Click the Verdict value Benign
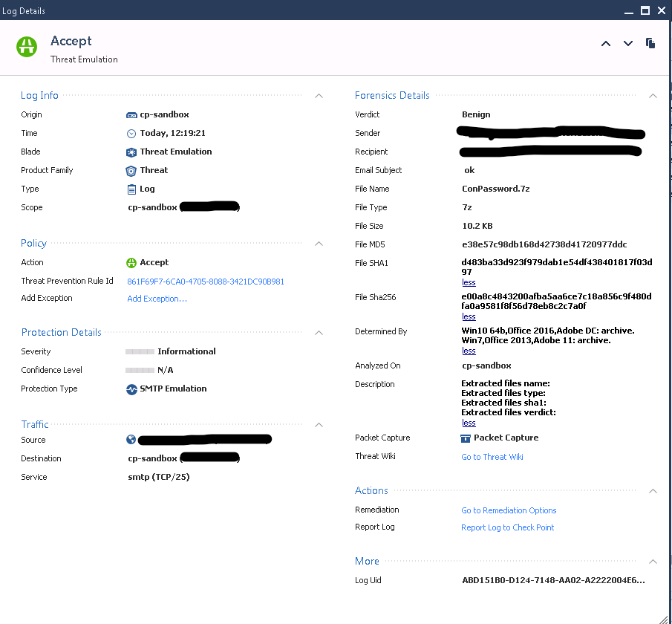672x624 pixels. coord(476,115)
